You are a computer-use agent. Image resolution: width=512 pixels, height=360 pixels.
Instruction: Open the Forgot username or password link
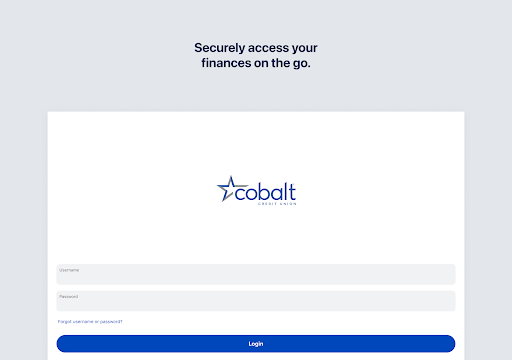(90, 322)
